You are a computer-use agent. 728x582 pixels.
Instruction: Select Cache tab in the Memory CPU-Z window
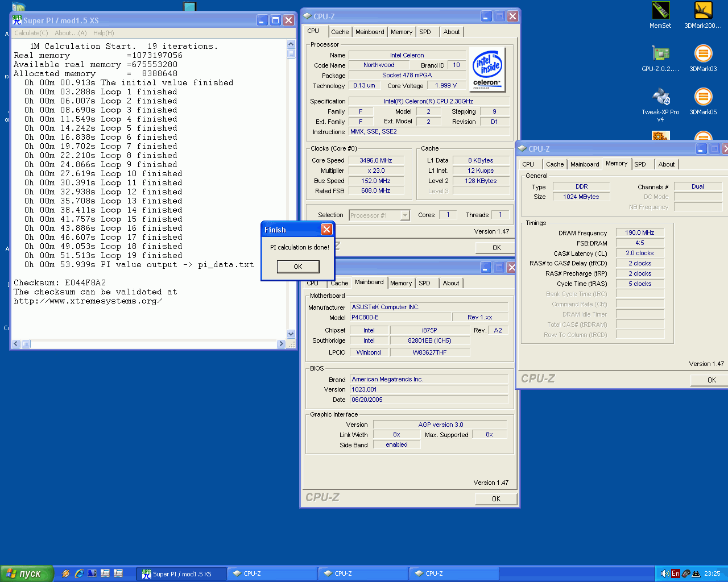click(x=555, y=164)
